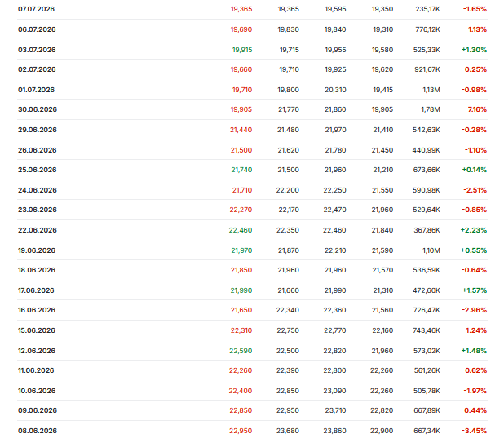The height and width of the screenshot is (443, 504).
Task: Select the 16.06.2026 date cell
Action: (37, 310)
